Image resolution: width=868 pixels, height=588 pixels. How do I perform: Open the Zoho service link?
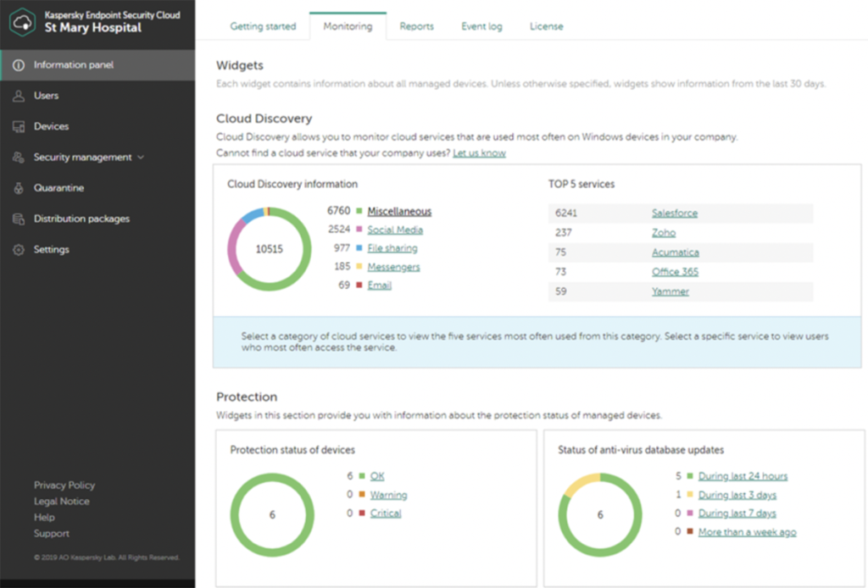(x=663, y=232)
